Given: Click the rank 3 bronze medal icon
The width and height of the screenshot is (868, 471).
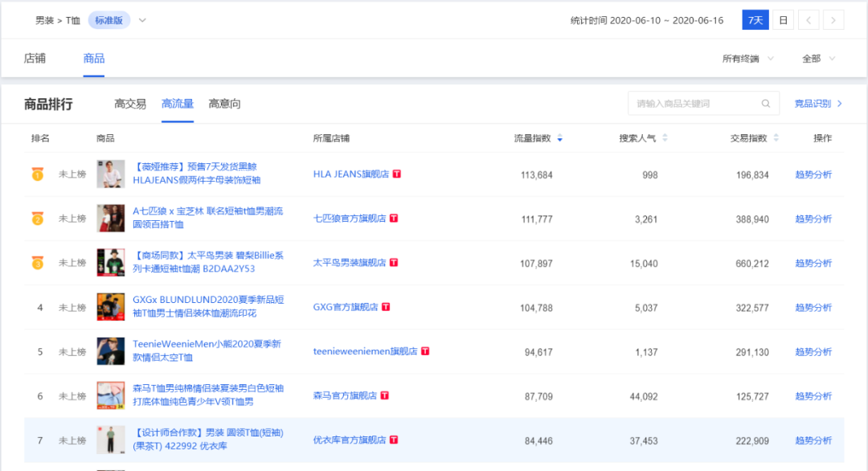Looking at the screenshot, I should (37, 263).
